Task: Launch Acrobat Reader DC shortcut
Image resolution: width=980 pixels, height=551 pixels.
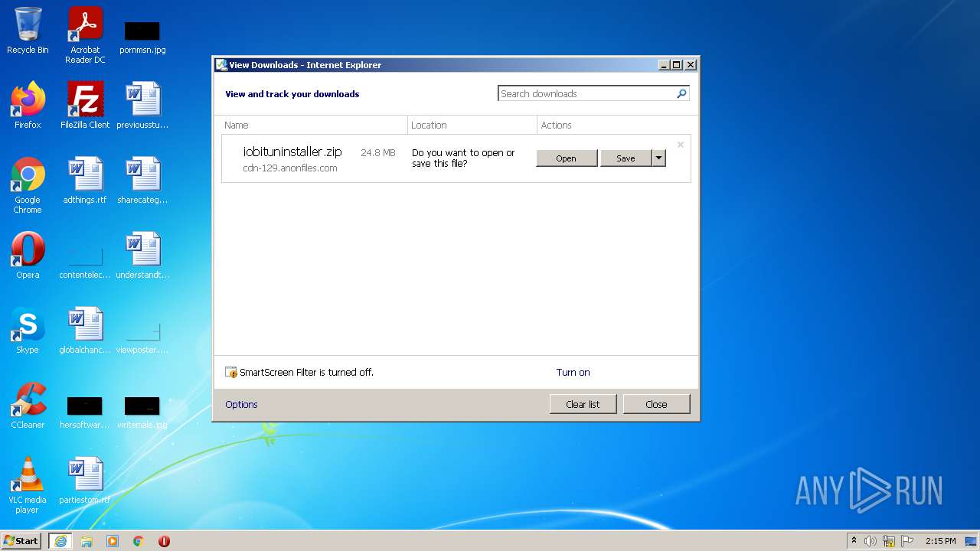Action: click(85, 34)
